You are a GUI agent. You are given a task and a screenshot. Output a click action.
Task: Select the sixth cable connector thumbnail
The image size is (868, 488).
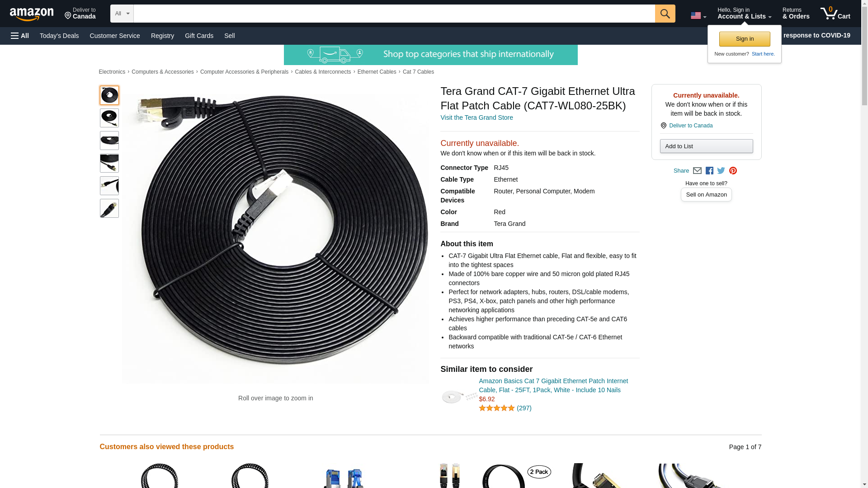coord(109,208)
